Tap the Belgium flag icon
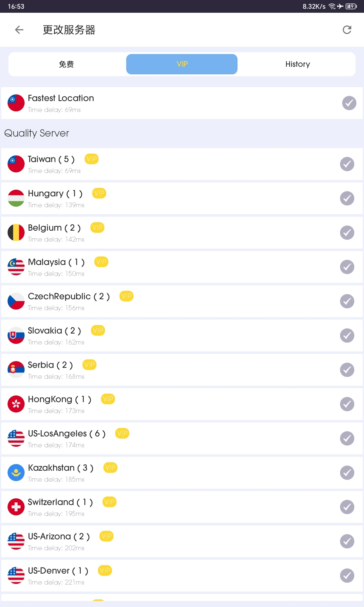The width and height of the screenshot is (364, 607). [16, 232]
